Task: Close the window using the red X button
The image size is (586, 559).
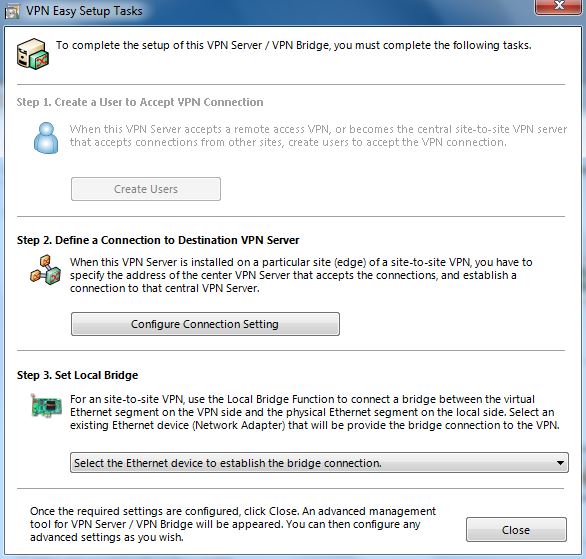Action: (x=559, y=6)
